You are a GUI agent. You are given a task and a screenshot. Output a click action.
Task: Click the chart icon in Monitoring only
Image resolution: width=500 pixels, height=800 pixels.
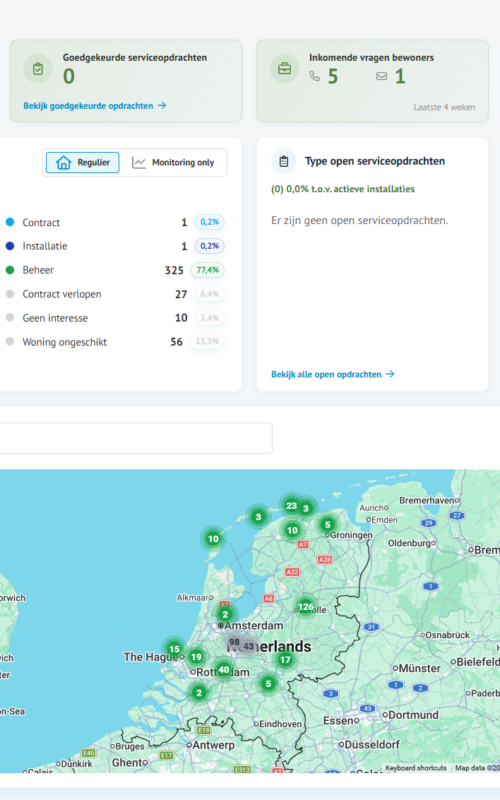139,163
